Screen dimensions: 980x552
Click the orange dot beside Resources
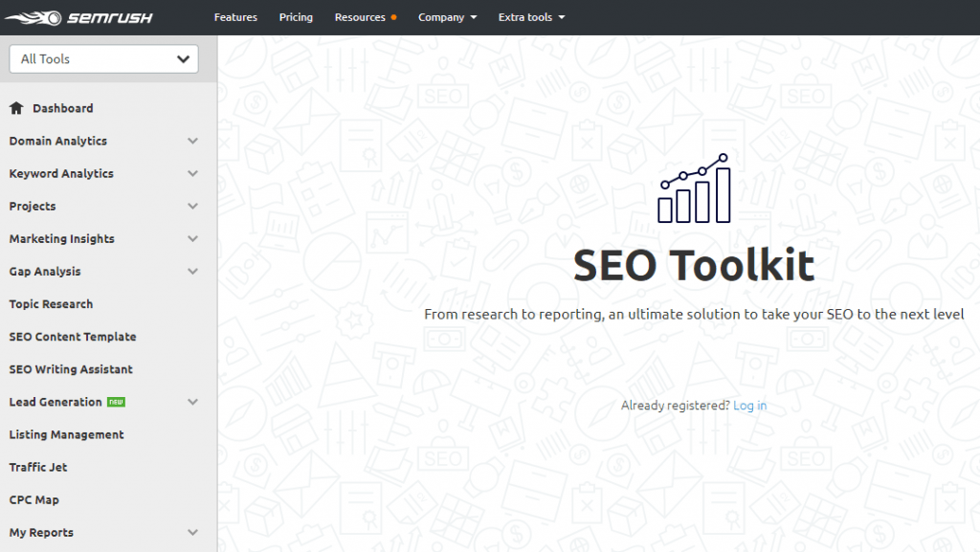pos(393,18)
